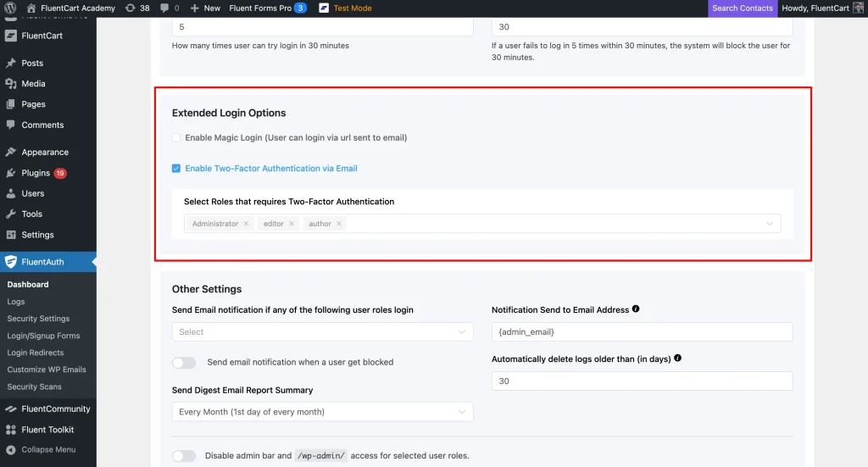Click the Comments sidebar icon
The height and width of the screenshot is (467, 868).
pos(10,125)
